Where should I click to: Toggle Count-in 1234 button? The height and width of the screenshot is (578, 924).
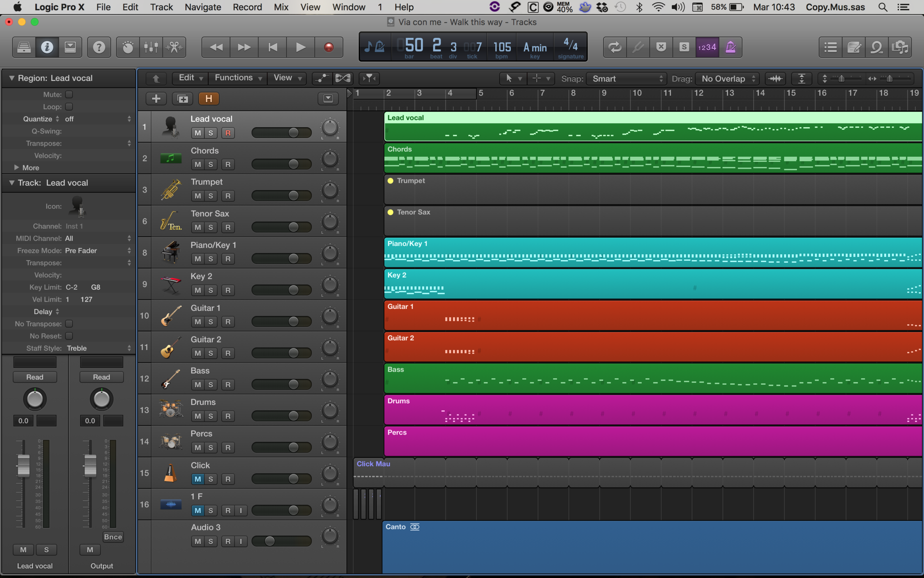pyautogui.click(x=707, y=47)
